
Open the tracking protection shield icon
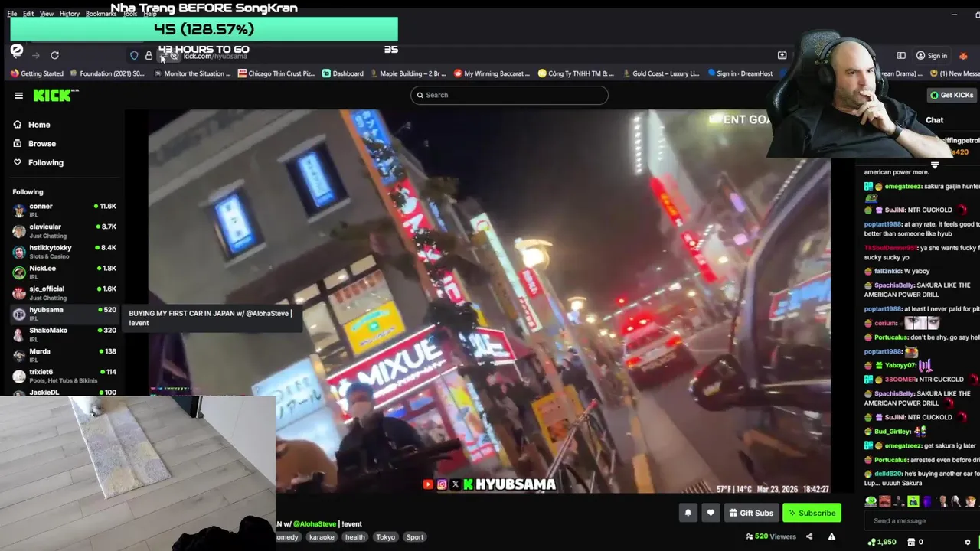(134, 55)
